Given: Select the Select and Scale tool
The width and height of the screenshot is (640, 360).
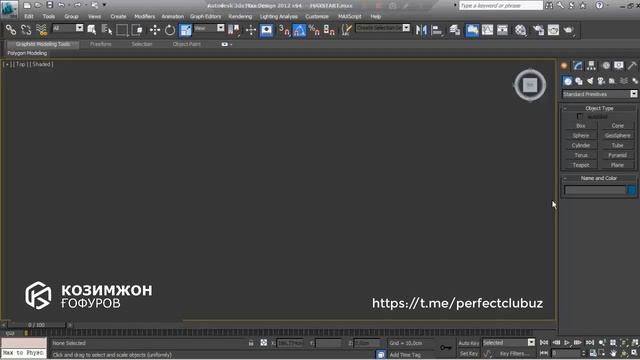Looking at the screenshot, I should (185, 30).
